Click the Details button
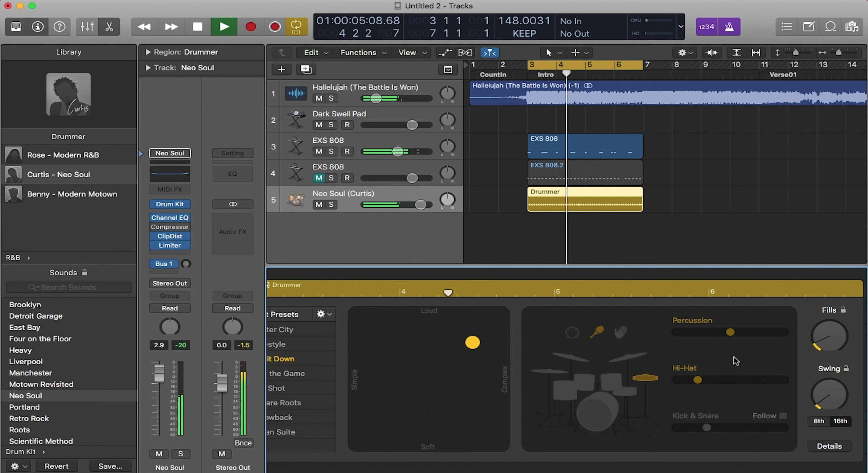Screen dimensions: 868x473 [x=829, y=446]
